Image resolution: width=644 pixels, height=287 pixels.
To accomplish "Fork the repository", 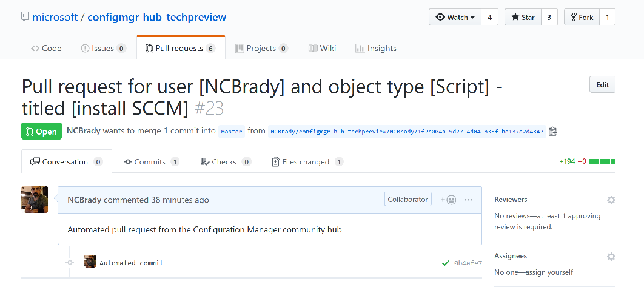I will 582,17.
